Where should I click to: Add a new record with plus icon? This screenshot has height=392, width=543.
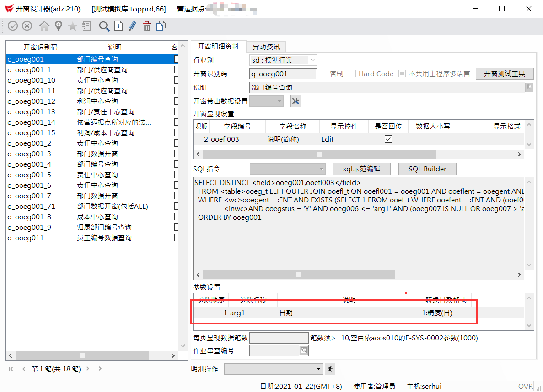[118, 26]
